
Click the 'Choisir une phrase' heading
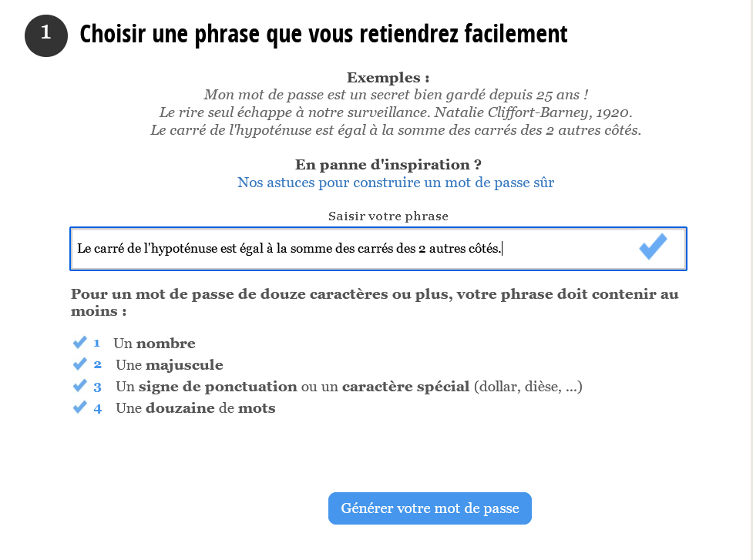coord(324,35)
